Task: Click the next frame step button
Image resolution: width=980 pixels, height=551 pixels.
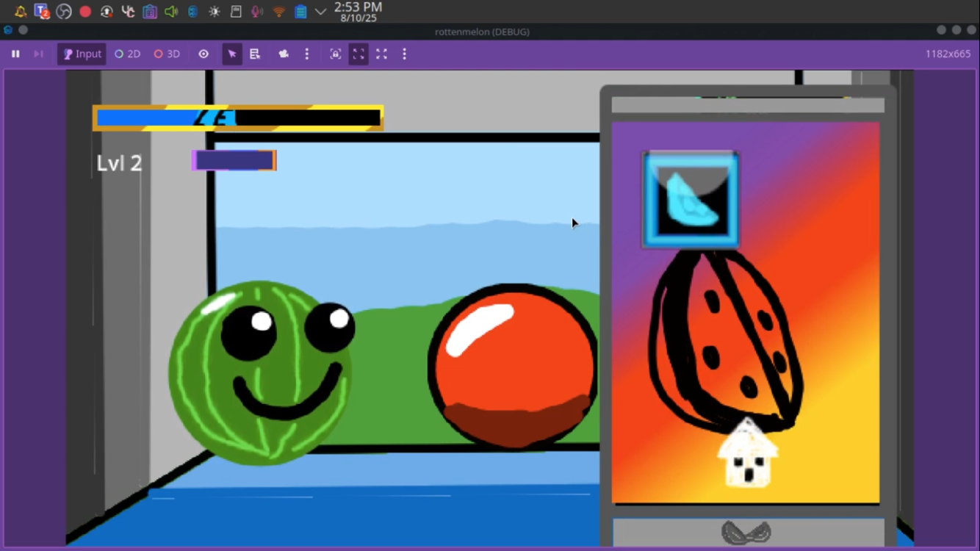Action: 38,54
